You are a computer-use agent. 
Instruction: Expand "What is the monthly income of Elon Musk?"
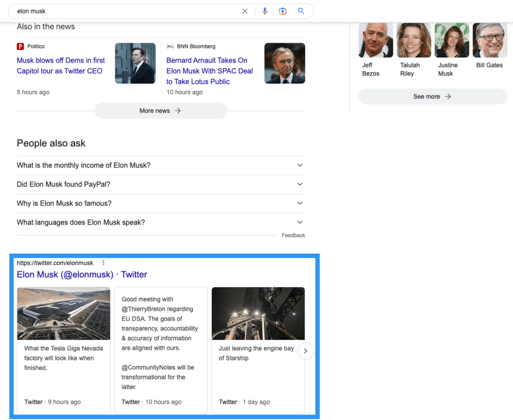coord(161,165)
